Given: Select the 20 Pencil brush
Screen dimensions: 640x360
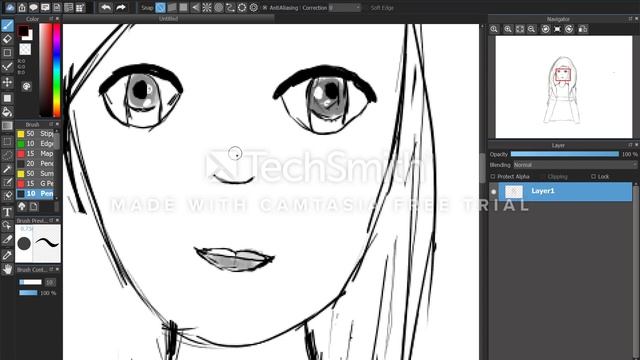Looking at the screenshot, I should click(x=35, y=164).
